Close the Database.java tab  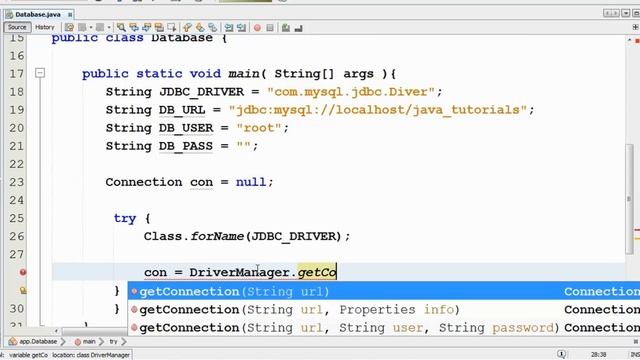[x=70, y=15]
